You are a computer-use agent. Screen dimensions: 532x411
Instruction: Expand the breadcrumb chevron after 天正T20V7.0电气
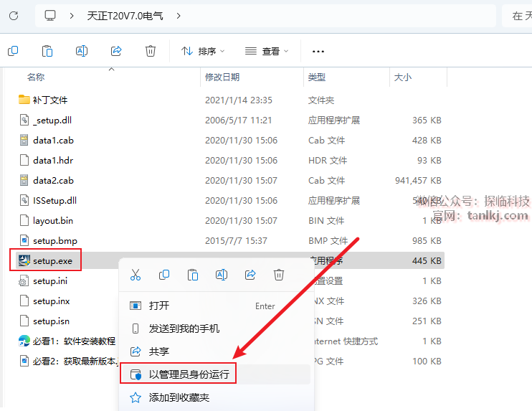coord(179,15)
